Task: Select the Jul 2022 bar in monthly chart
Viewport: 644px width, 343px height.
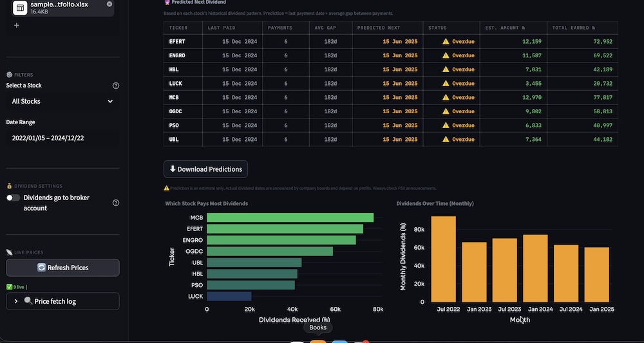Action: pos(443,259)
